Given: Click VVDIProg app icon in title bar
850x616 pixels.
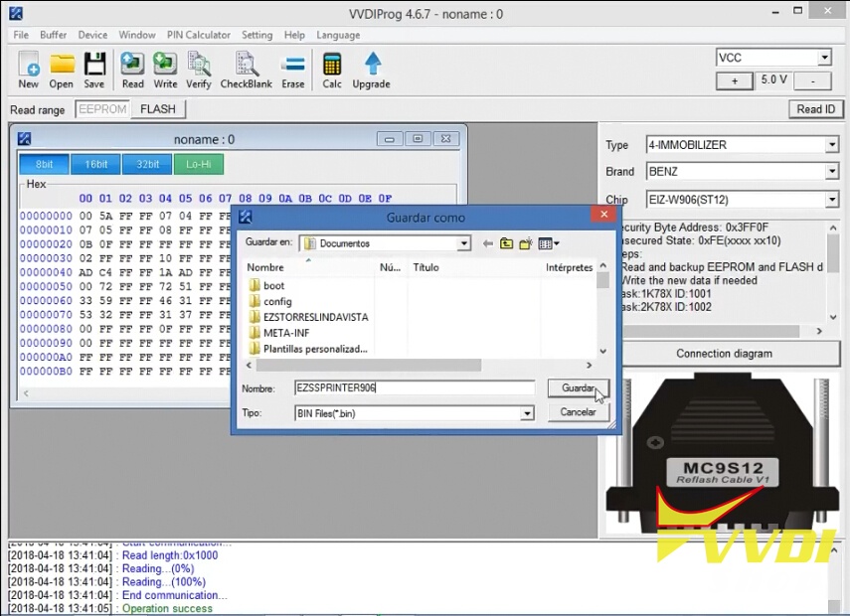Looking at the screenshot, I should pyautogui.click(x=16, y=13).
